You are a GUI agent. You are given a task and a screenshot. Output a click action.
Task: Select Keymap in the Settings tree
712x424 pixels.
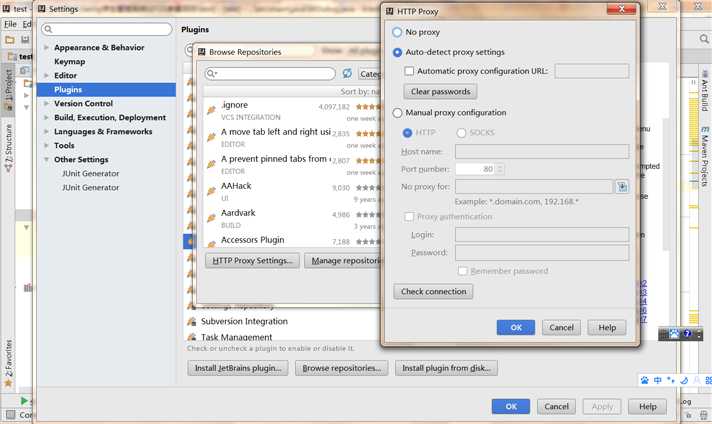click(69, 62)
